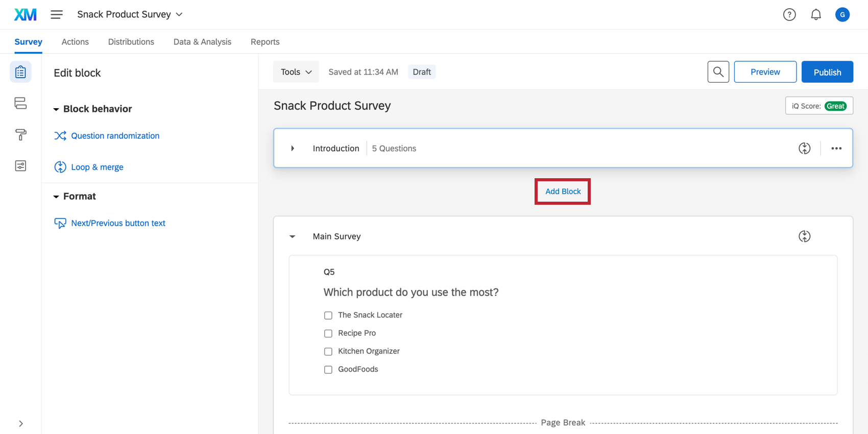Open the Survey options sidebar icon
This screenshot has height=434, width=868.
pos(20,166)
